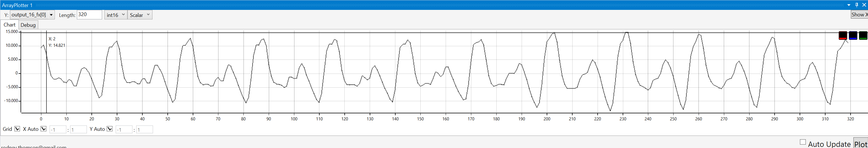
Task: Switch to the Debug tab
Action: 28,25
